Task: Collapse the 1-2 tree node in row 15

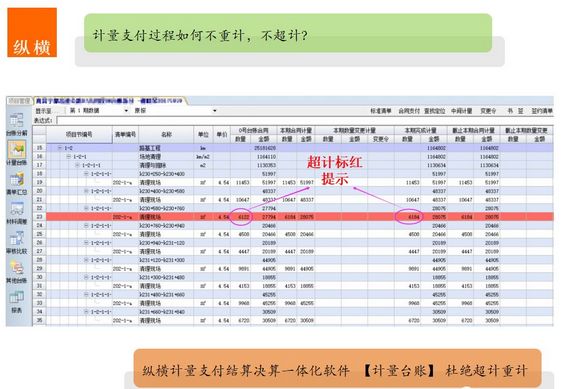Action: [60, 148]
